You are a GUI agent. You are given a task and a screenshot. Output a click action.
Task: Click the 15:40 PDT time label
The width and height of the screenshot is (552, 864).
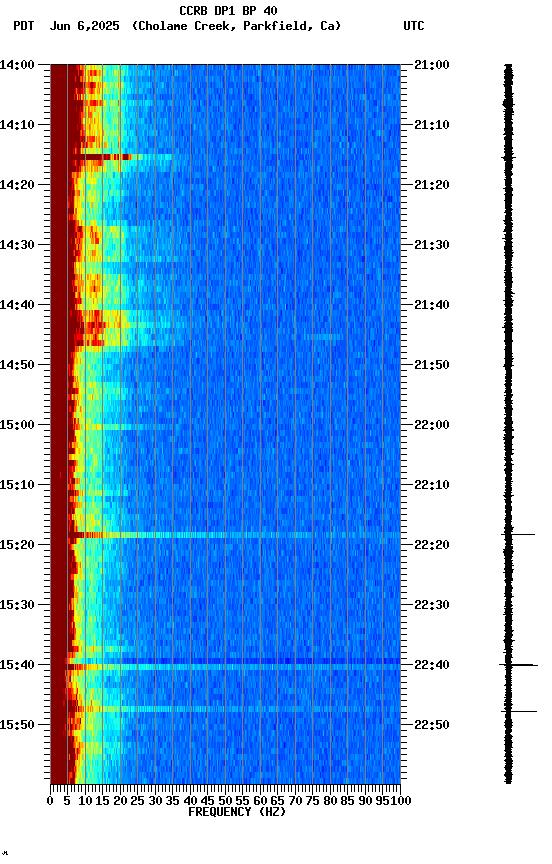point(17,665)
